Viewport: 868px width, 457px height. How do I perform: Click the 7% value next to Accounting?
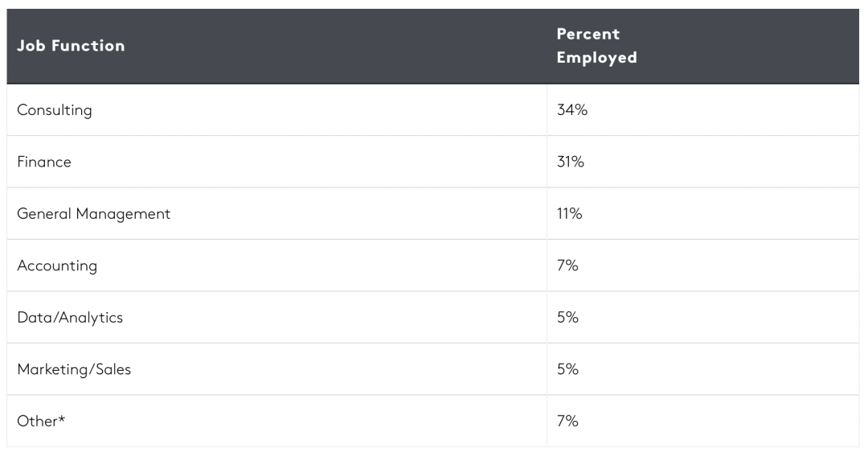point(567,266)
